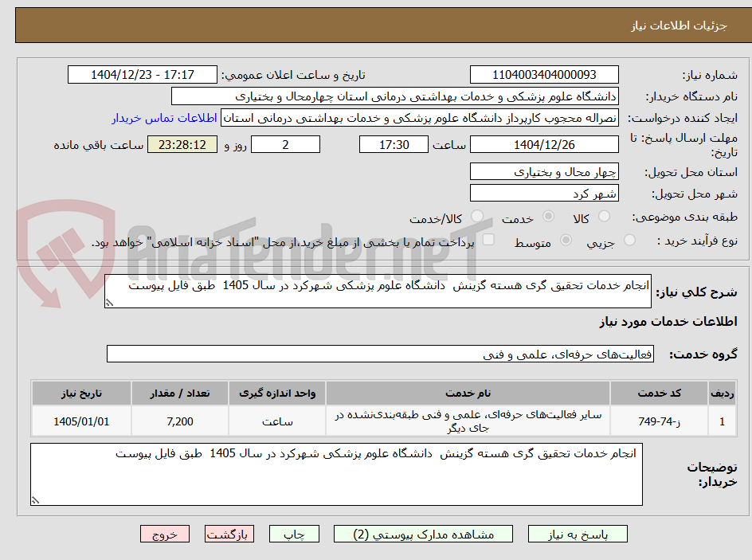Image resolution: width=752 pixels, height=560 pixels.
Task: Click the service name cell 'سایر فعالیت‌های حرفه‌ای'
Action: [x=468, y=421]
